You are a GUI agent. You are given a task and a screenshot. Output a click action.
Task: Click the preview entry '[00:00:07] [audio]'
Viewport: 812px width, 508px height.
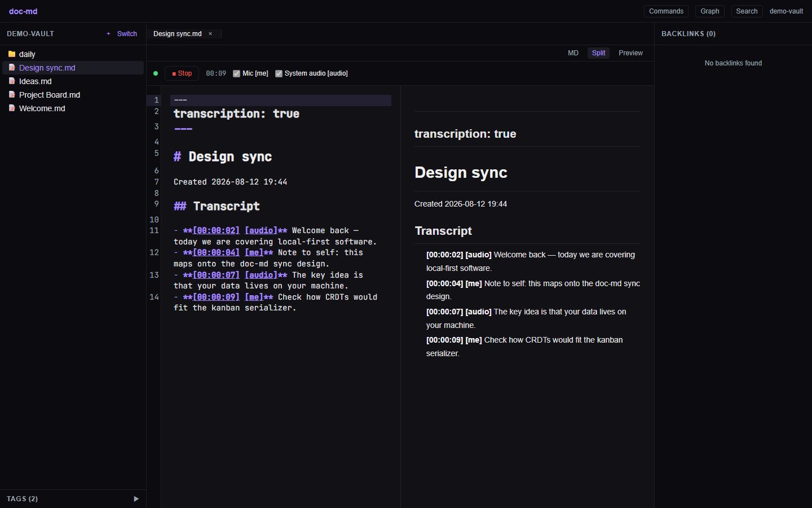pyautogui.click(x=458, y=312)
